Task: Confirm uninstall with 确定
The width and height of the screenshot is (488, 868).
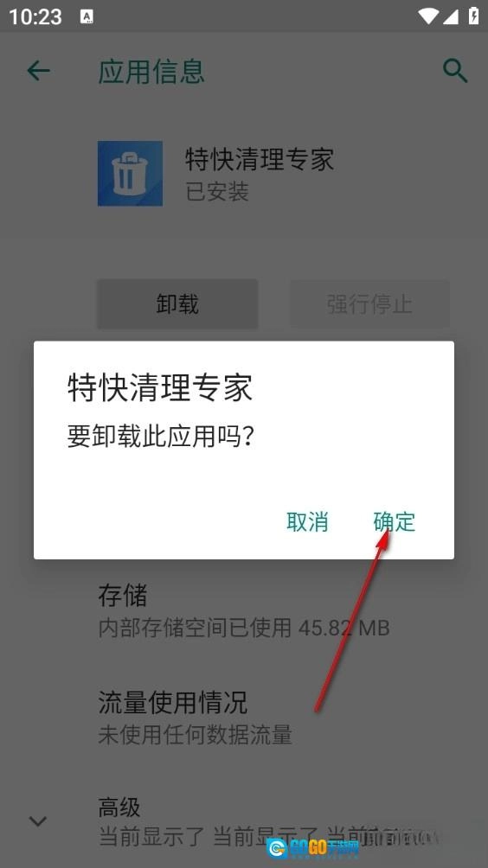Action: (394, 522)
